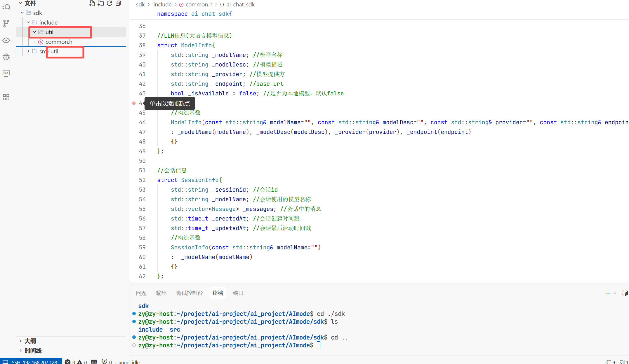Collapse all folders in explorer
This screenshot has height=364, width=629.
point(118,3)
